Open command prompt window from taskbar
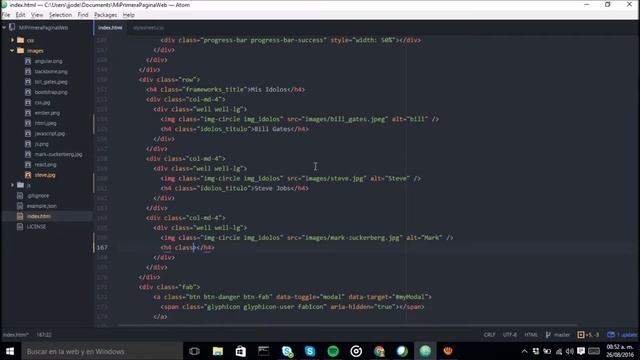Image resolution: width=640 pixels, height=360 pixels. 263,351
